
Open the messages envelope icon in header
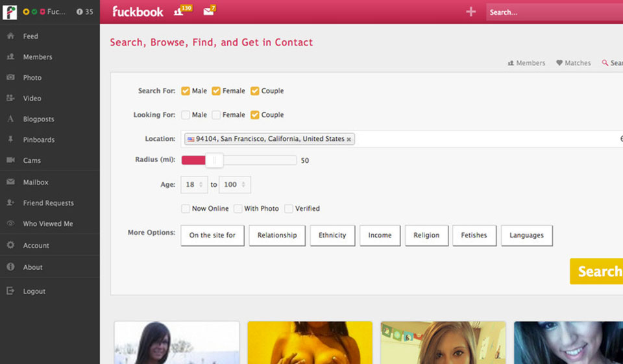tap(208, 12)
